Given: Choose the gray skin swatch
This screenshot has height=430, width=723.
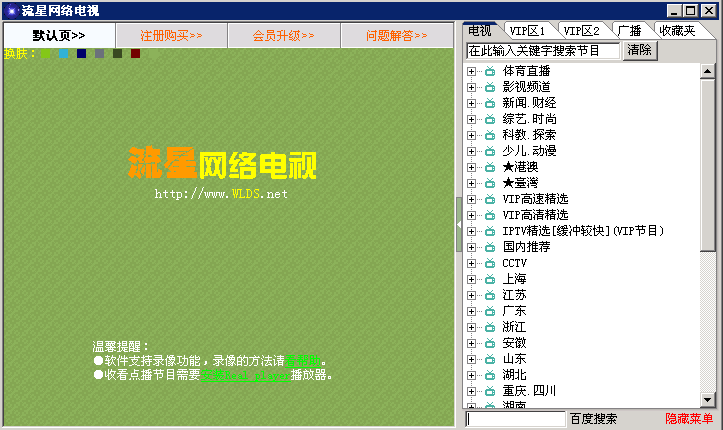Looking at the screenshot, I should pyautogui.click(x=99, y=54).
